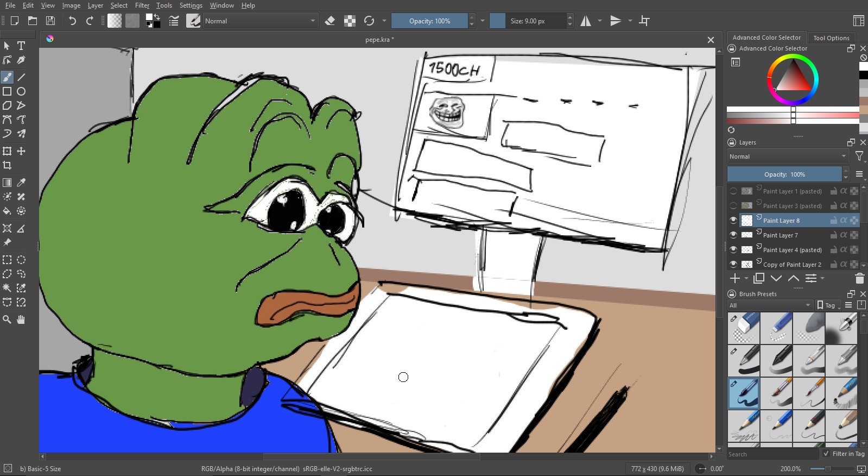Adjust the brush Size slider
The image size is (868, 476).
[527, 21]
